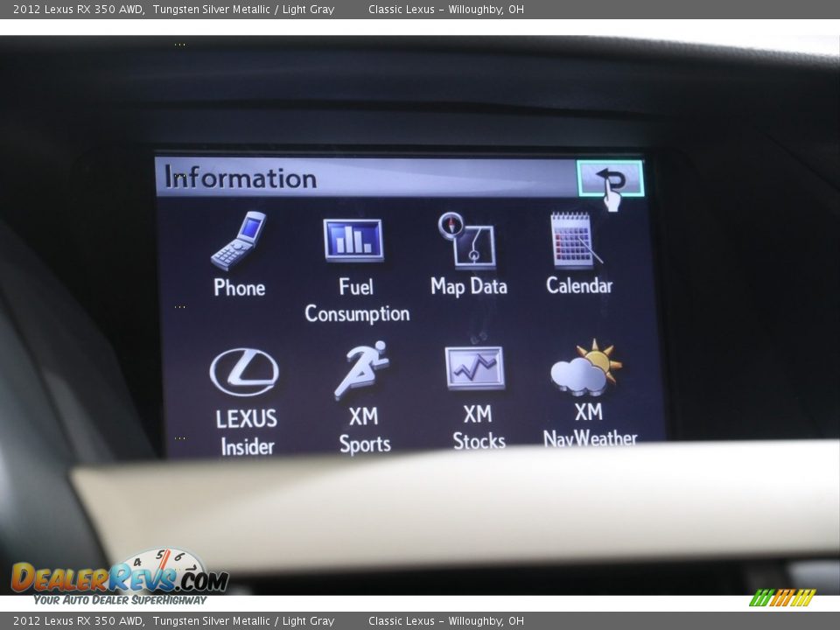Viewport: 840px width, 630px height.
Task: Tap the 'Fuel Consumption' label text
Action: 357,300
